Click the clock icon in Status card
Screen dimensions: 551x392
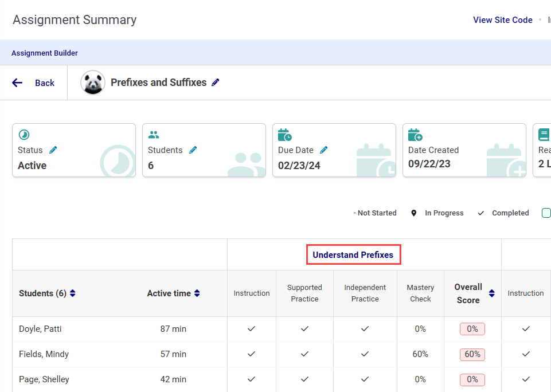24,135
